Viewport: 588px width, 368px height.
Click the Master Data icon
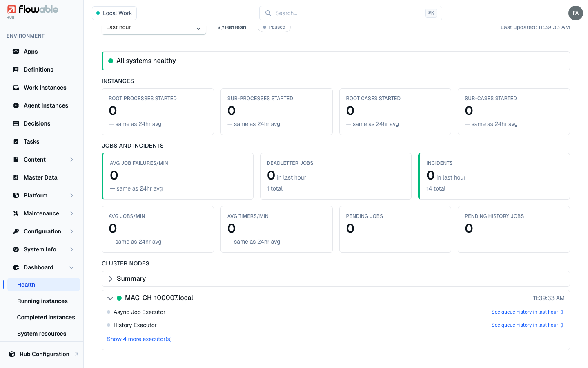pyautogui.click(x=16, y=177)
